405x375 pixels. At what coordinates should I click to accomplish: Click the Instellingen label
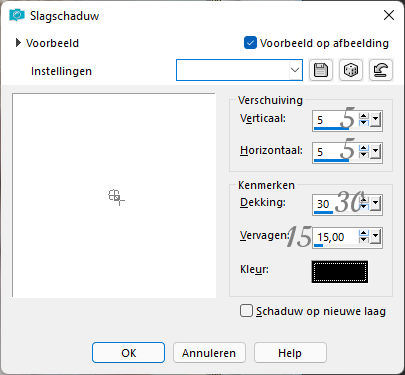(61, 71)
